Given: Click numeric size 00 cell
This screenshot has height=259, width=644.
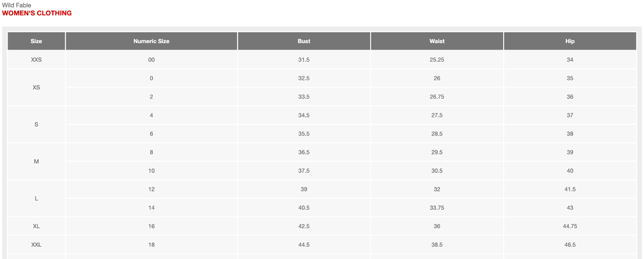Looking at the screenshot, I should coord(152,60).
